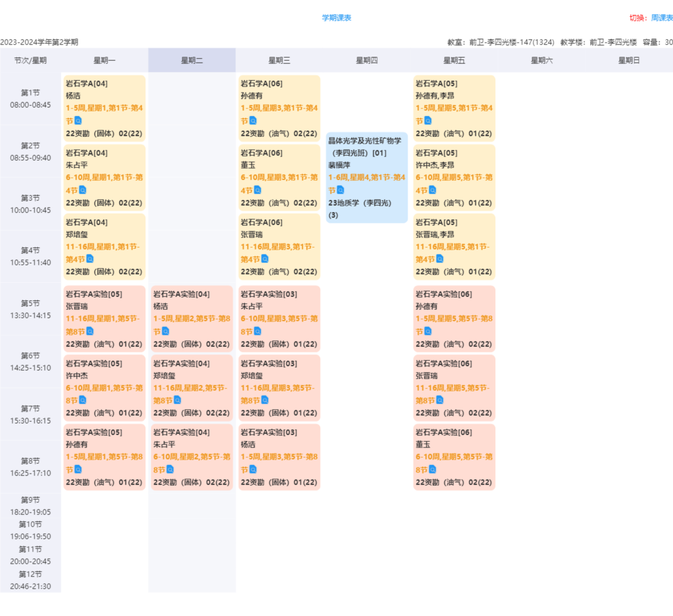Select the highlighted 星期二 column header
Image resolution: width=673 pixels, height=616 pixels.
pos(192,60)
